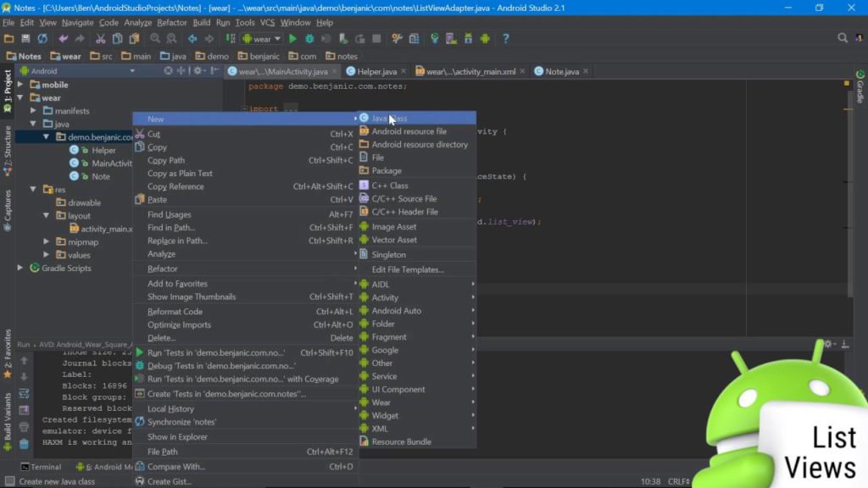Close the Note.java tab
The width and height of the screenshot is (868, 488).
point(586,71)
